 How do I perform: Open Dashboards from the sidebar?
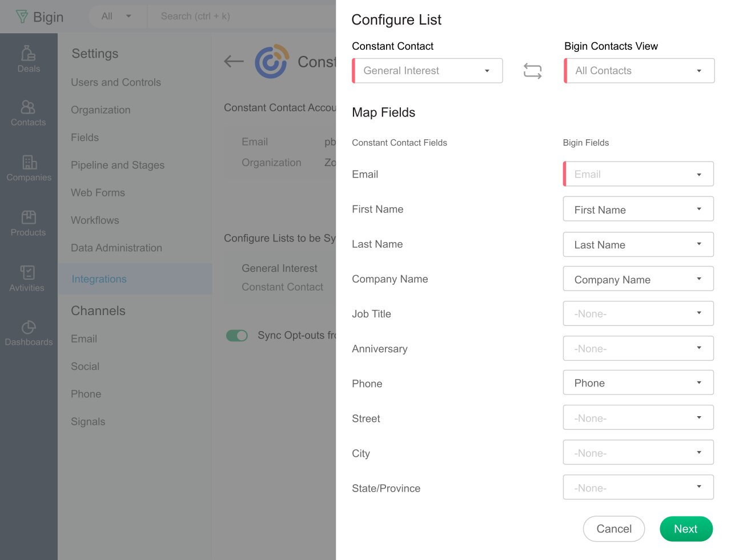tap(29, 327)
